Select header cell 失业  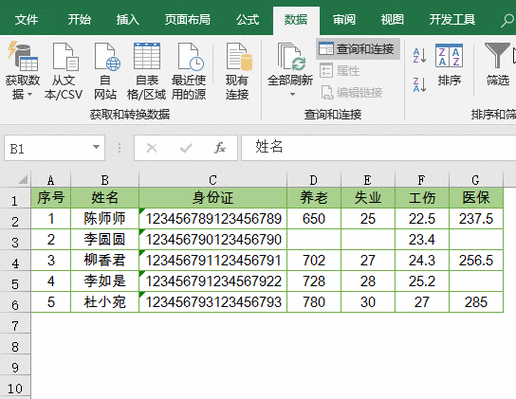click(368, 198)
